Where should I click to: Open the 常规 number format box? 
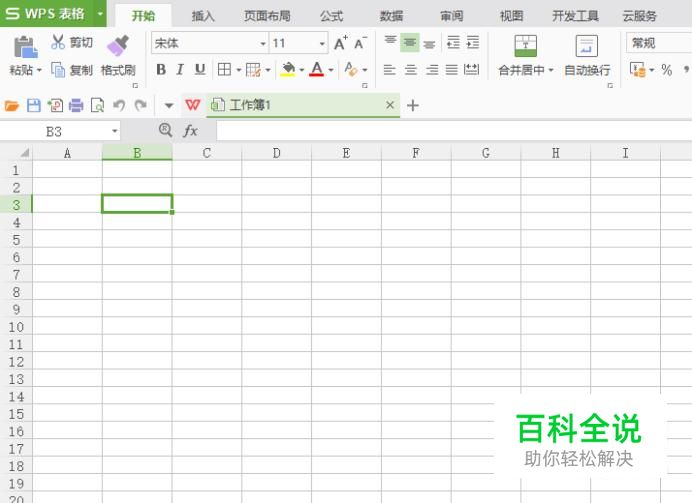point(658,43)
